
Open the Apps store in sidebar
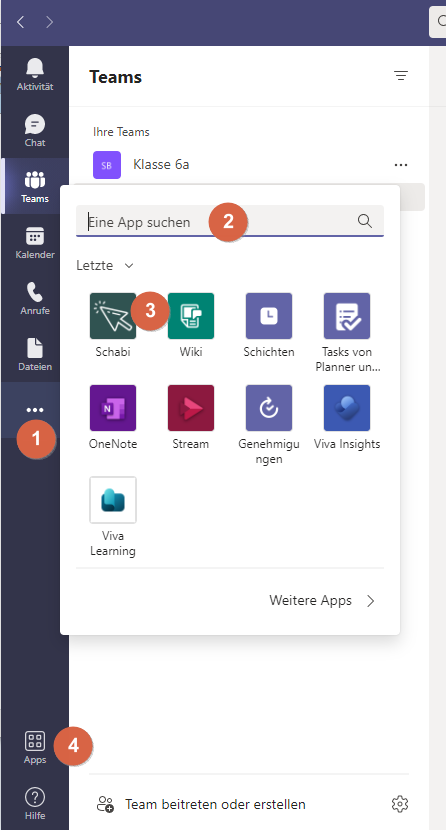[x=35, y=747]
